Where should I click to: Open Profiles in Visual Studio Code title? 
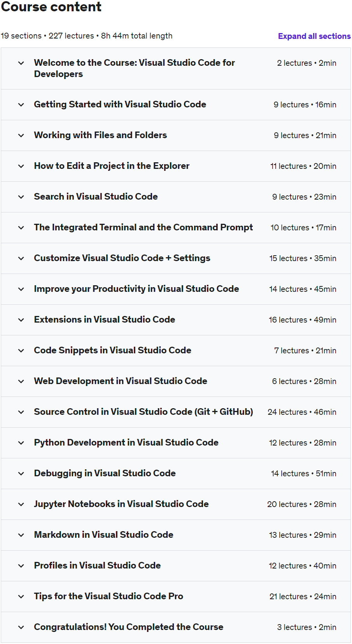98,565
